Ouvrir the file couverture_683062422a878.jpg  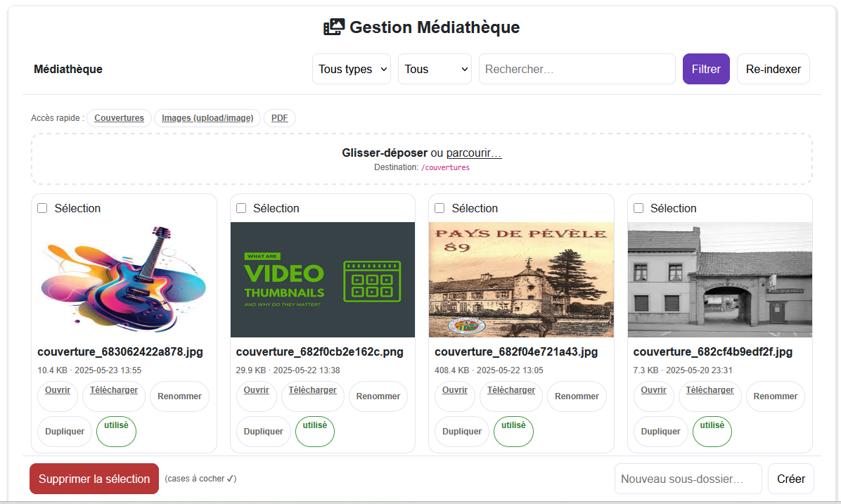point(57,396)
